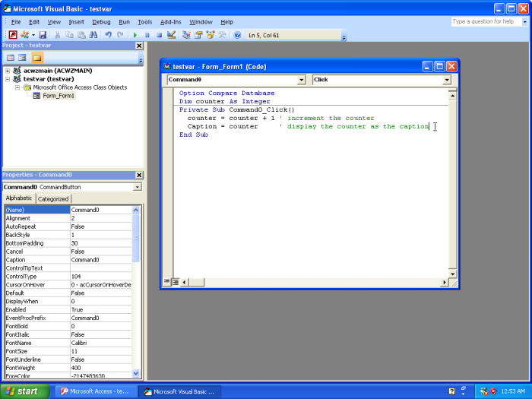Screen dimensions: 532x399
Task: Click the Type a question for help box
Action: (486, 22)
